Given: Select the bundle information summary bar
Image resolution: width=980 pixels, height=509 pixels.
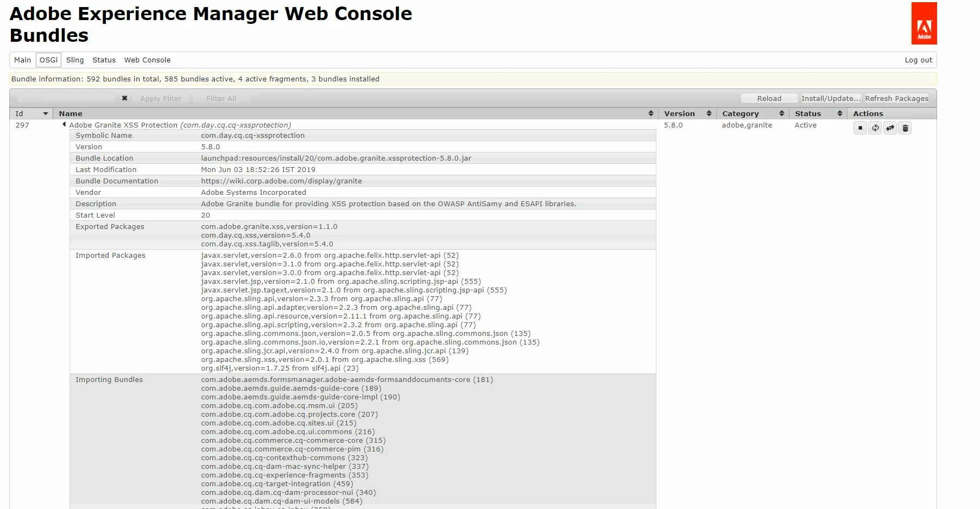Looking at the screenshot, I should [x=473, y=79].
